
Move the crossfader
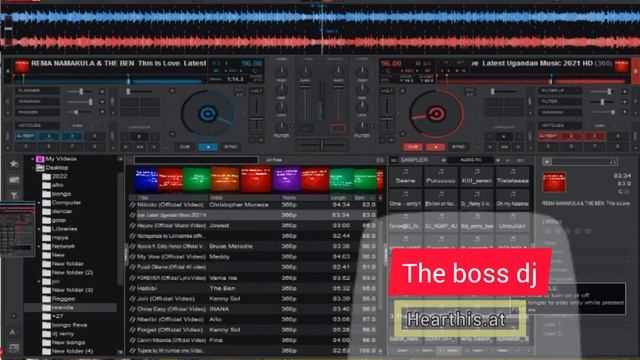322,145
